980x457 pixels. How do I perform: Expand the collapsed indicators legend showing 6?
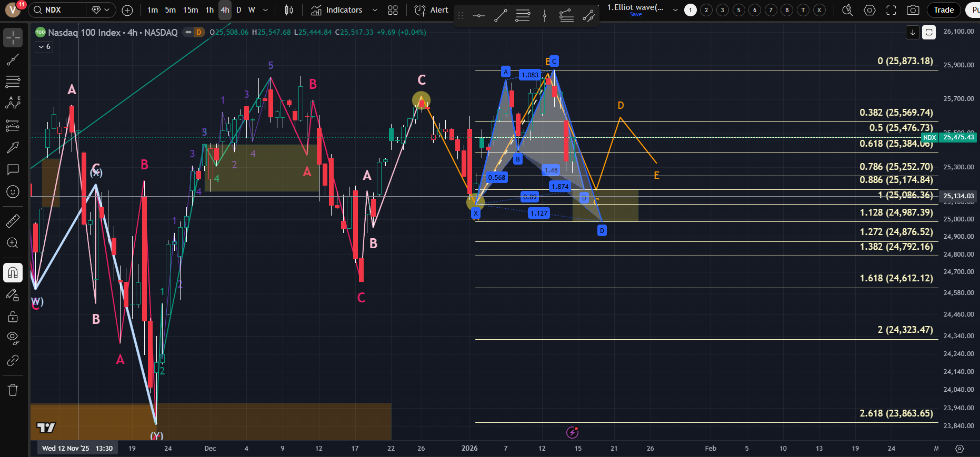click(44, 47)
